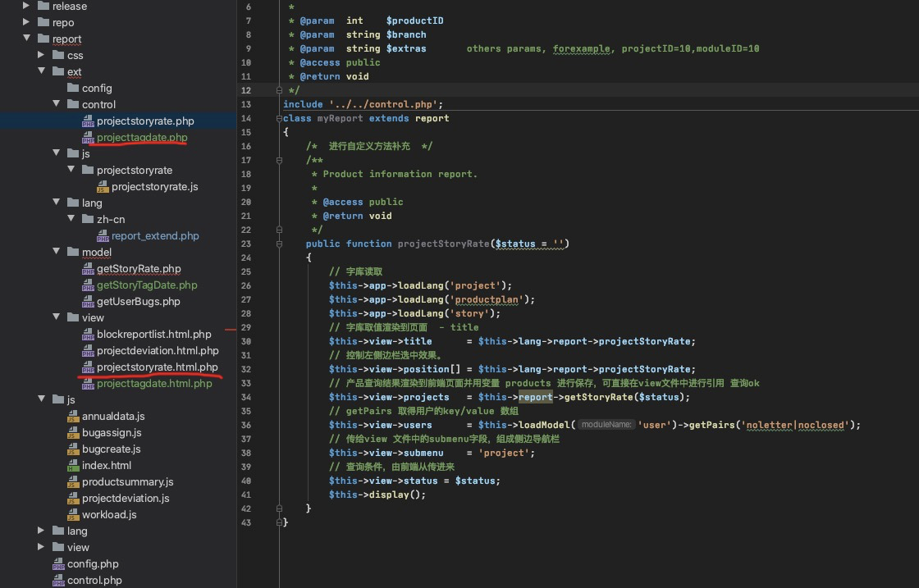Click the folder icon of the zh-cn directory
The width and height of the screenshot is (919, 588).
point(89,219)
